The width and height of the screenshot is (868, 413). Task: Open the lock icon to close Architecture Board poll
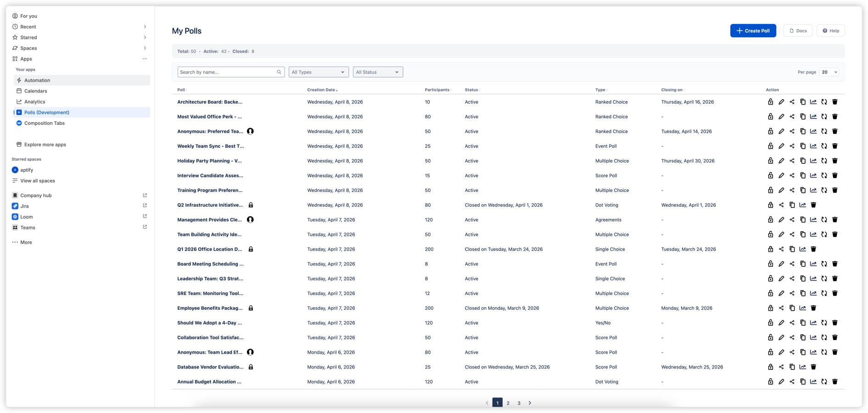click(771, 102)
